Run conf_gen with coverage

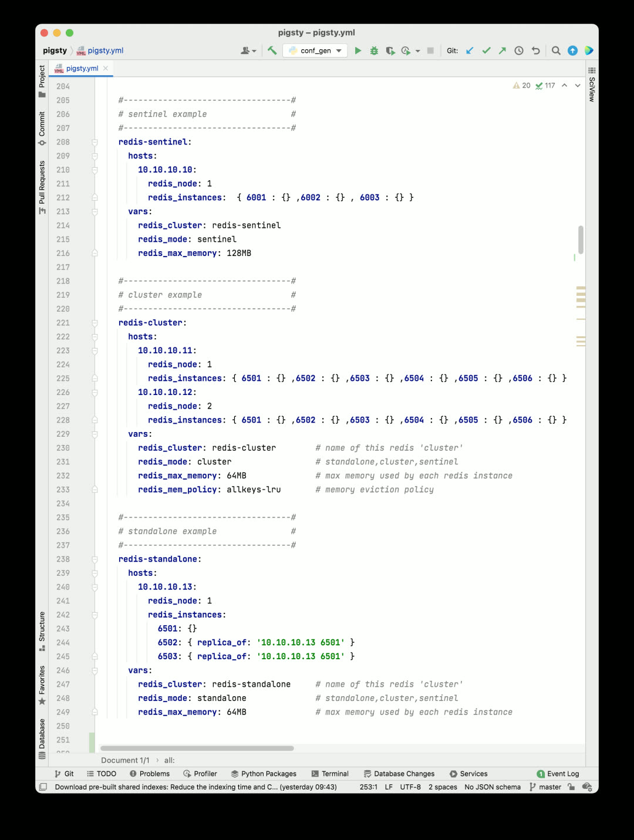click(390, 50)
